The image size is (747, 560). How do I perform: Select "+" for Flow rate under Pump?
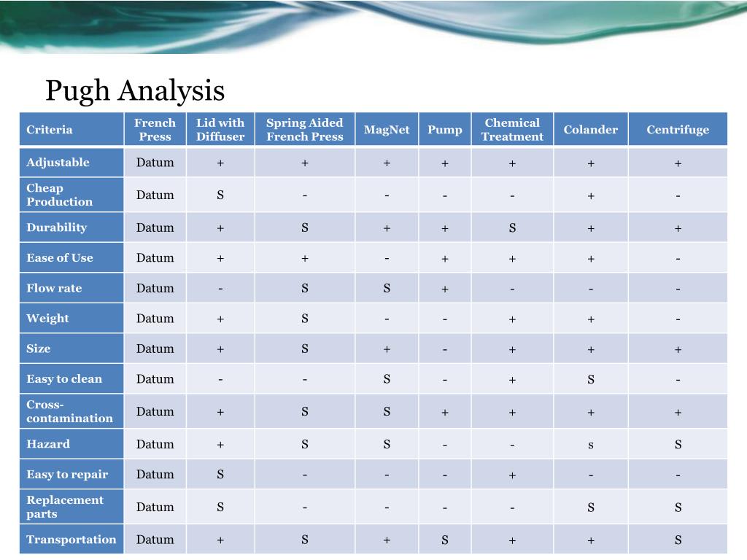click(x=445, y=289)
